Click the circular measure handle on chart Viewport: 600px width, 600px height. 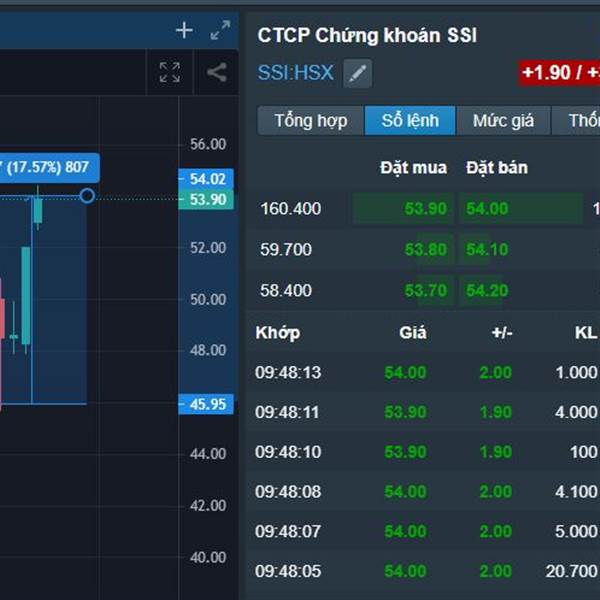coord(87,196)
